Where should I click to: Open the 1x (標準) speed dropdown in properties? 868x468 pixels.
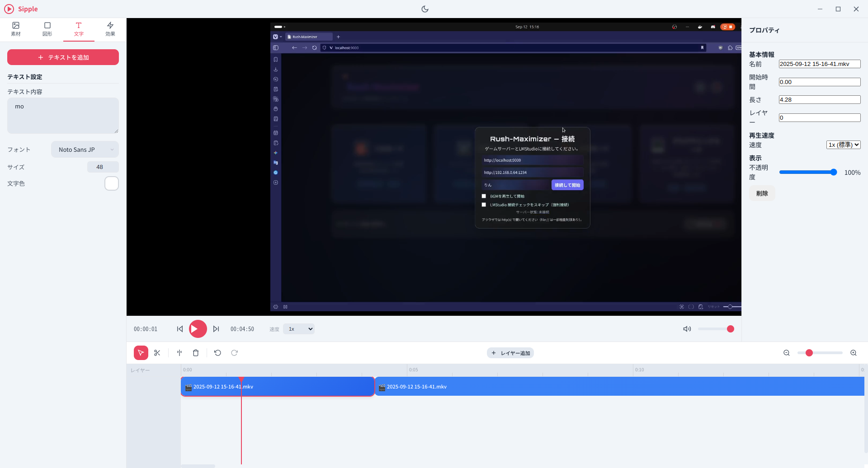click(x=843, y=145)
